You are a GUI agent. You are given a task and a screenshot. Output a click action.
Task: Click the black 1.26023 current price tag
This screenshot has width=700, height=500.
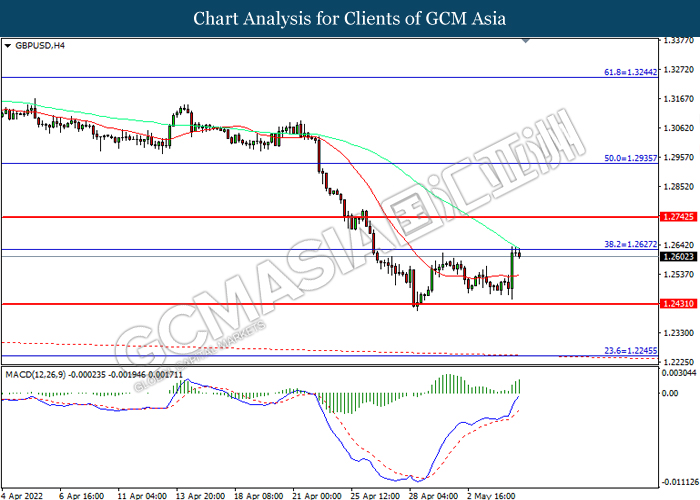[x=678, y=257]
